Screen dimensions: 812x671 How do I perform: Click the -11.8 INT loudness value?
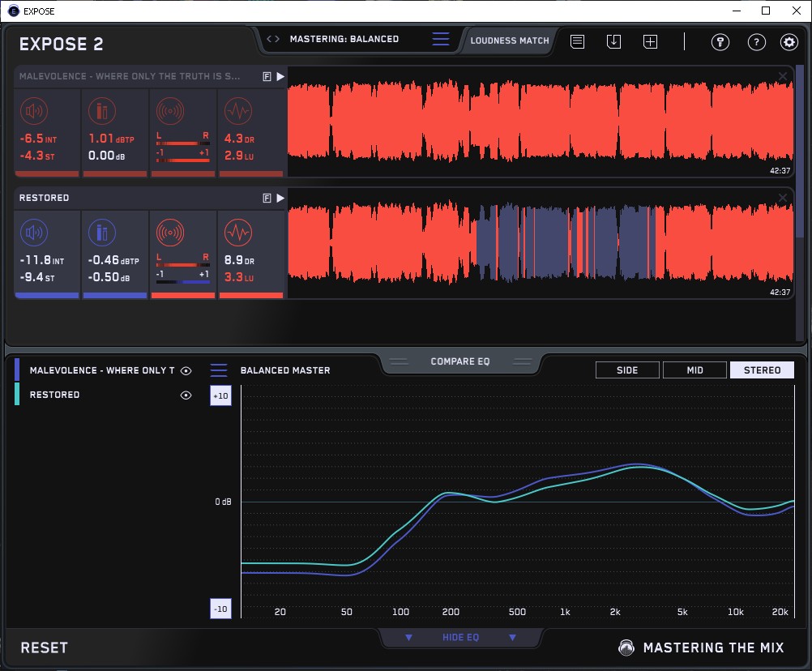tap(42, 260)
